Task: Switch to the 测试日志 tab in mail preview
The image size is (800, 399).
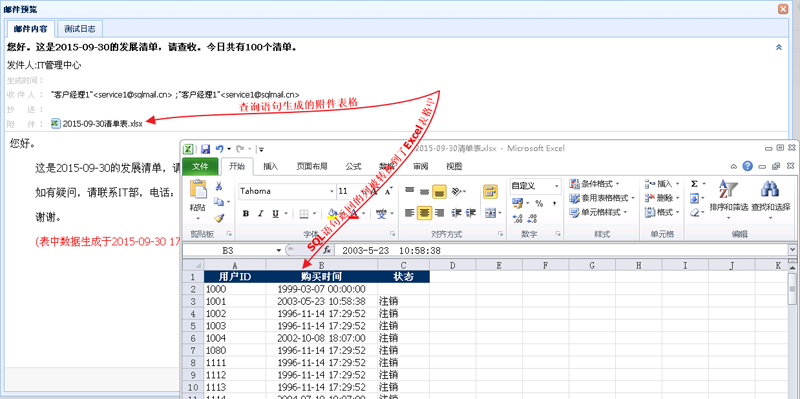Action: click(80, 29)
